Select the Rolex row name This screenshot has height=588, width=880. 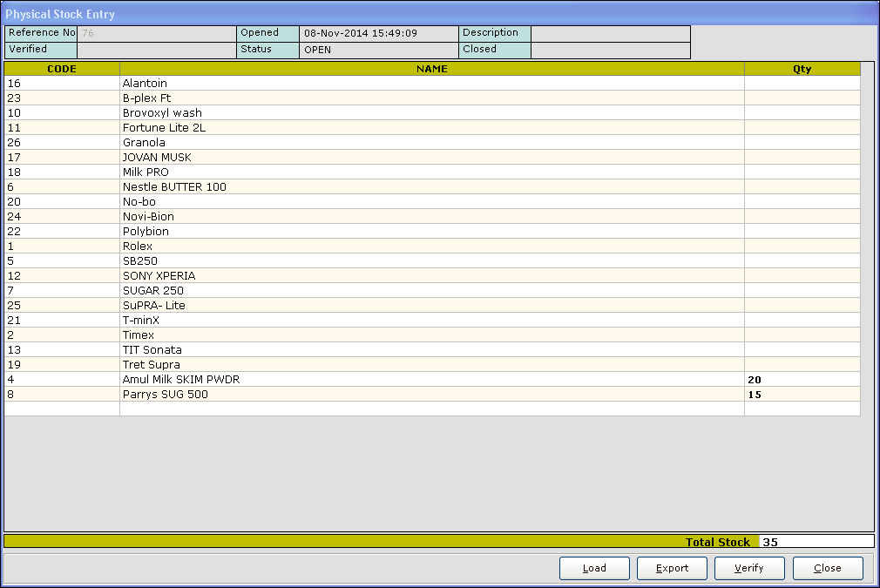pos(138,246)
